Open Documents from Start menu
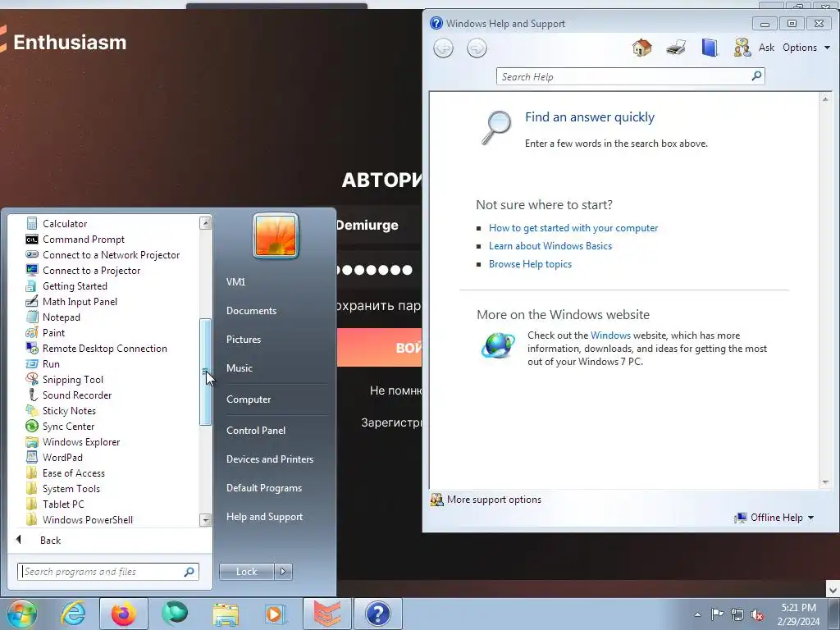This screenshot has height=630, width=840. point(251,310)
